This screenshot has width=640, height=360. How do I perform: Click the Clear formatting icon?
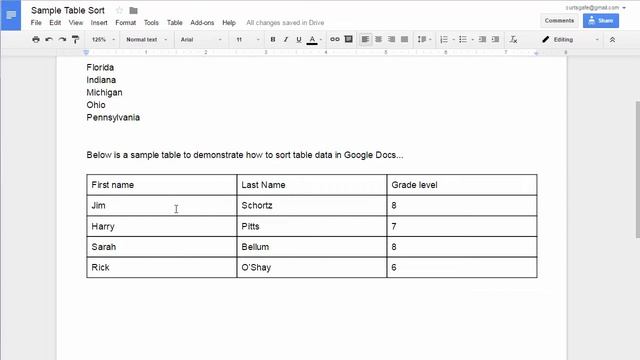[513, 40]
